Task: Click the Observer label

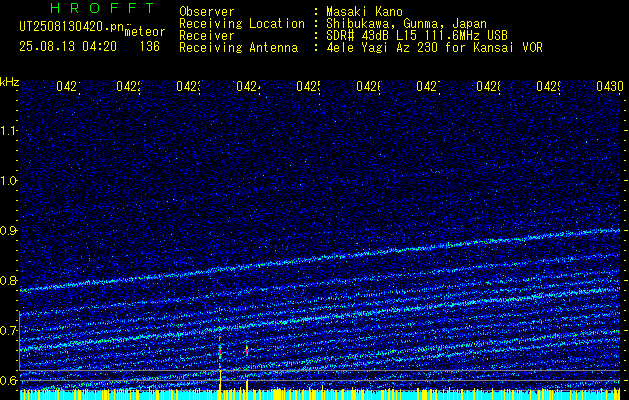Action: (x=207, y=12)
